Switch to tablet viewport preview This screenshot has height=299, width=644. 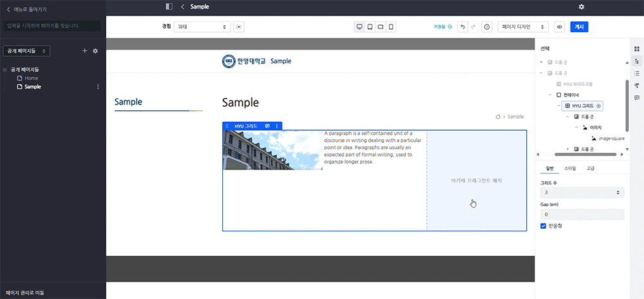point(370,27)
